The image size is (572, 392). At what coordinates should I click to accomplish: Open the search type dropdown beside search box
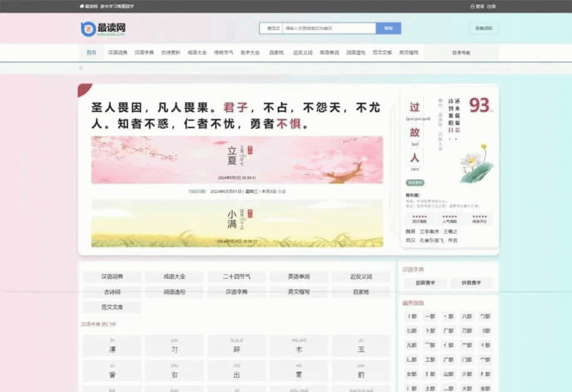tap(273, 29)
